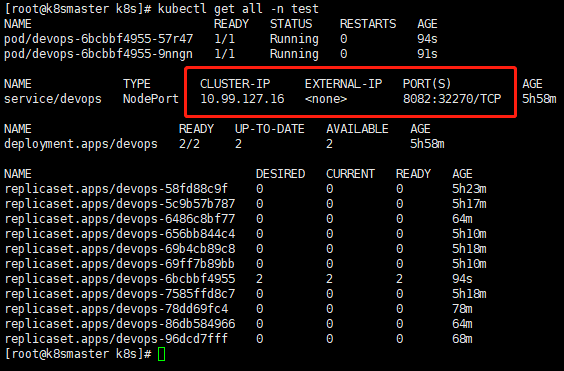Viewport: 564px width, 371px height.
Task: Click the command text 'kubectl get all -n test'
Action: pyautogui.click(x=238, y=9)
